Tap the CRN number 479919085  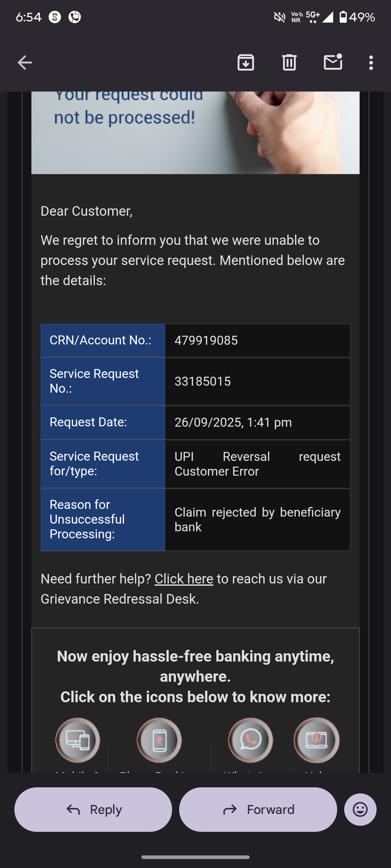click(x=206, y=340)
